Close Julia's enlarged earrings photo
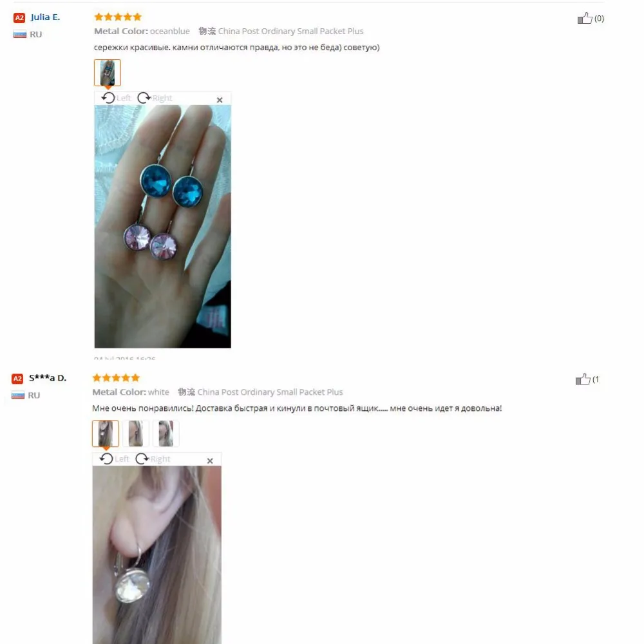This screenshot has height=644, width=644. 220,100
